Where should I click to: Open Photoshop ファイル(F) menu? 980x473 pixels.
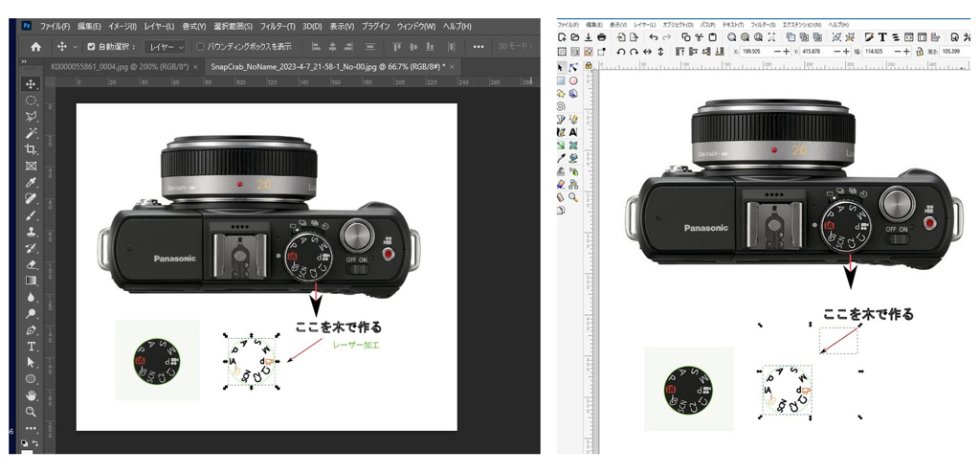pyautogui.click(x=55, y=26)
